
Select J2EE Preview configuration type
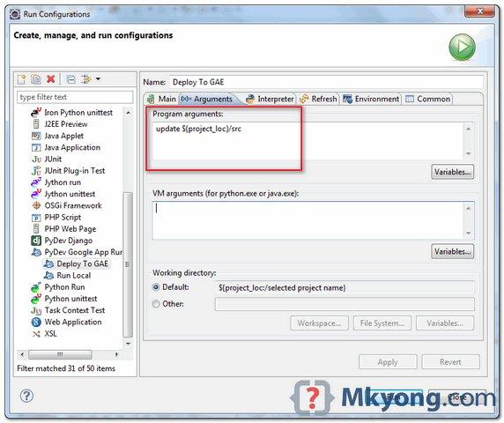point(66,124)
